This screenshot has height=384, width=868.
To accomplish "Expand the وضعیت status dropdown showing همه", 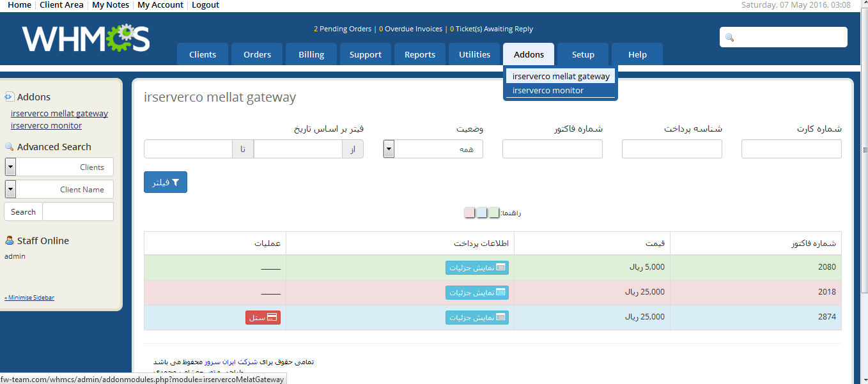I will [433, 149].
